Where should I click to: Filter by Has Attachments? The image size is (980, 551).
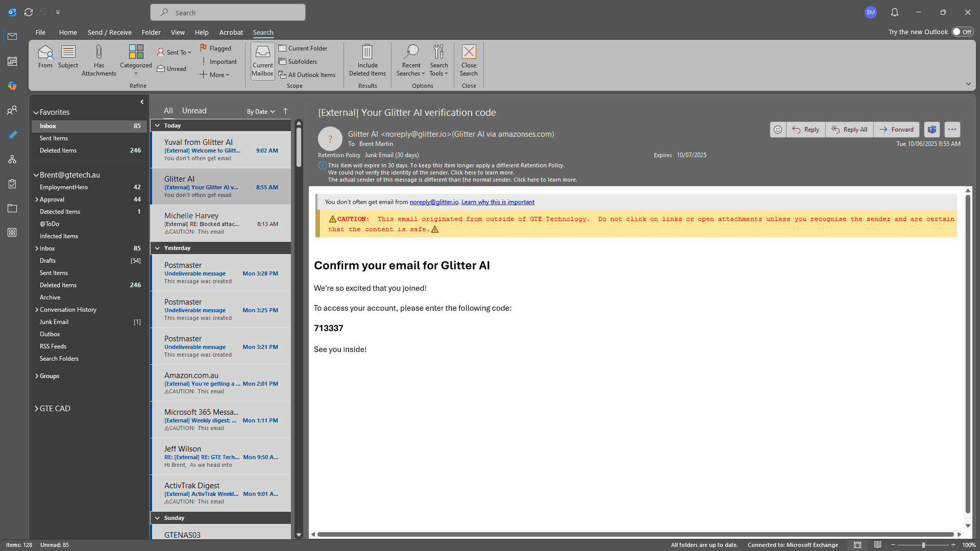99,60
